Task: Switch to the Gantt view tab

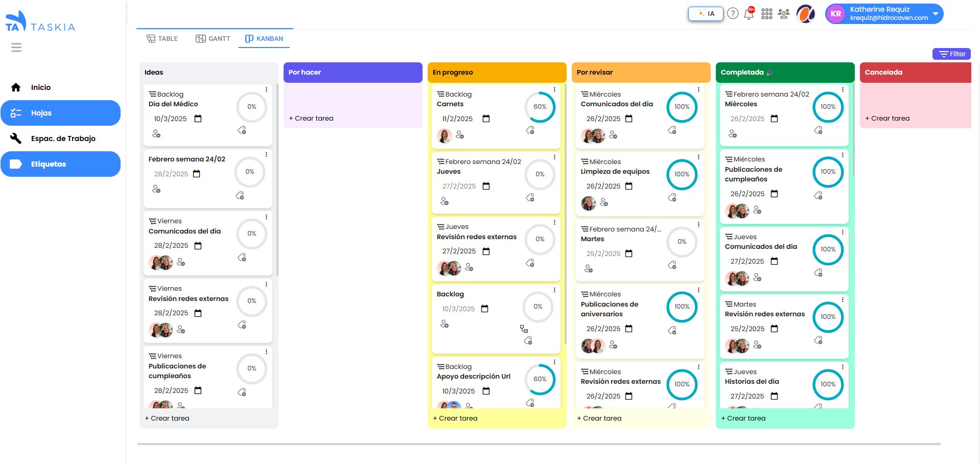Action: [x=213, y=39]
